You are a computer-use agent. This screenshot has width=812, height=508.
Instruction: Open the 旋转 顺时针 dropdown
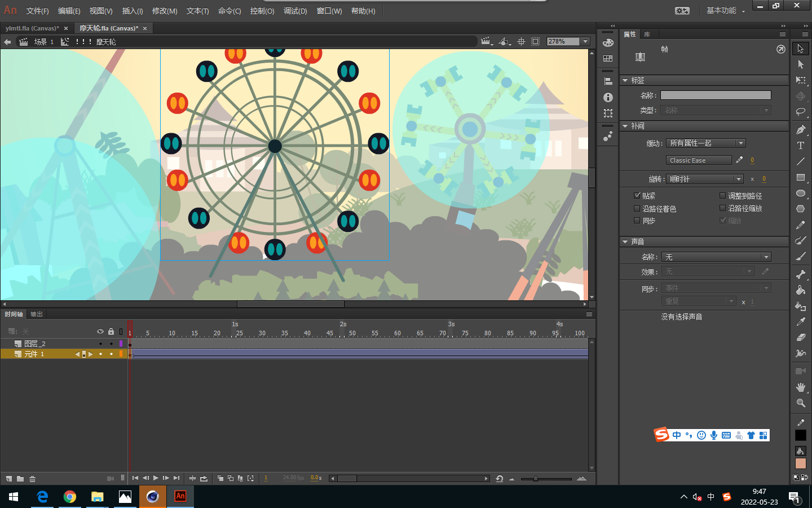(x=705, y=179)
